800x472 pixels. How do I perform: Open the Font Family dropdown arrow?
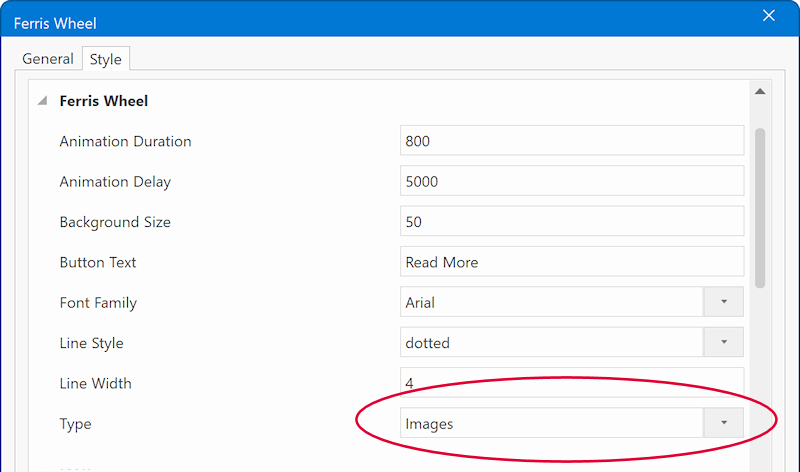pyautogui.click(x=724, y=302)
